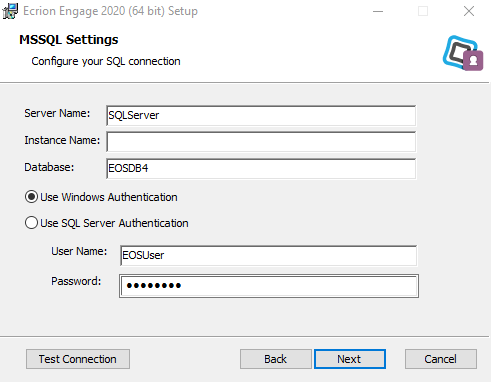The width and height of the screenshot is (491, 382).
Task: Click the 'Instance Name:' label
Action: pos(62,140)
